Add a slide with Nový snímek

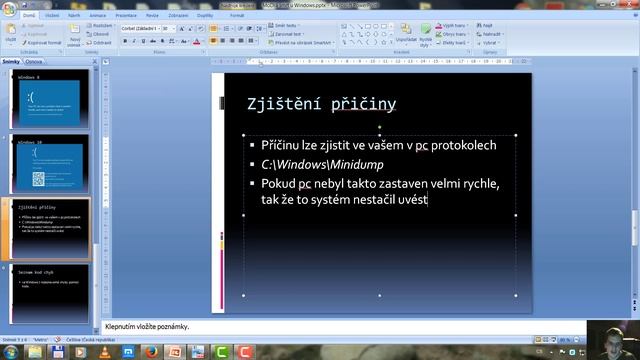pos(74,35)
